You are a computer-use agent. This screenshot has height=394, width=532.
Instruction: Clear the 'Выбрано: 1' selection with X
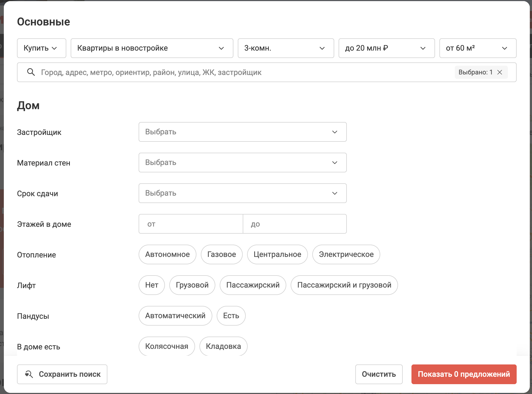click(500, 72)
